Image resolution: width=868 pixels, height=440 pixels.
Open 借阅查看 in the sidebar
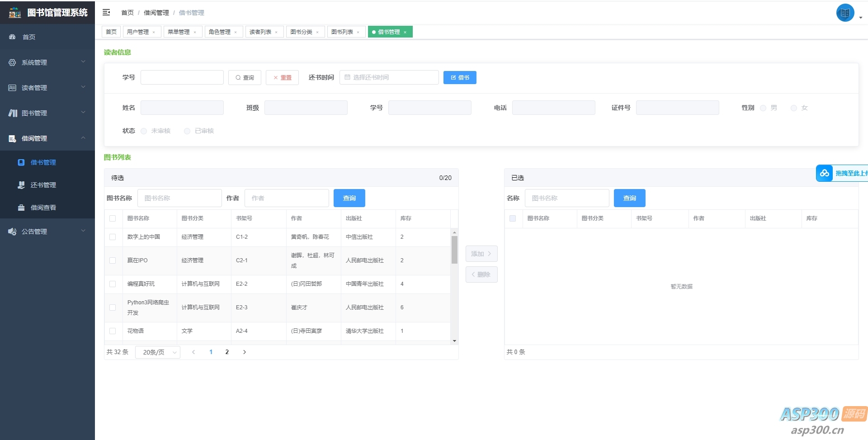(43, 208)
